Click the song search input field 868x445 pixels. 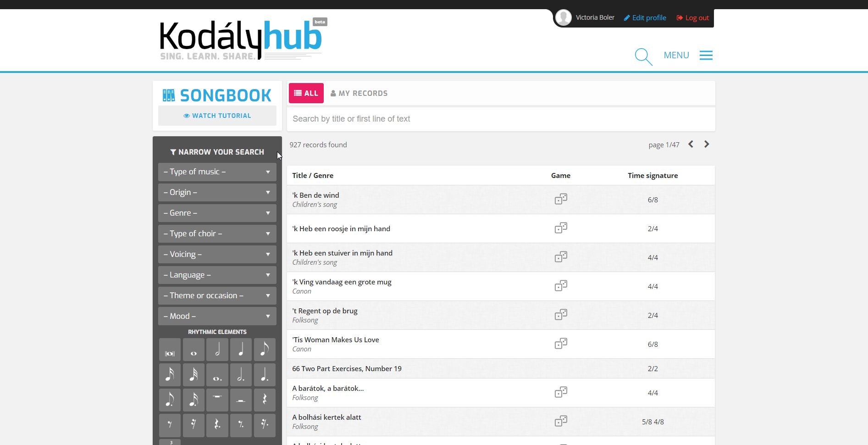[501, 119]
